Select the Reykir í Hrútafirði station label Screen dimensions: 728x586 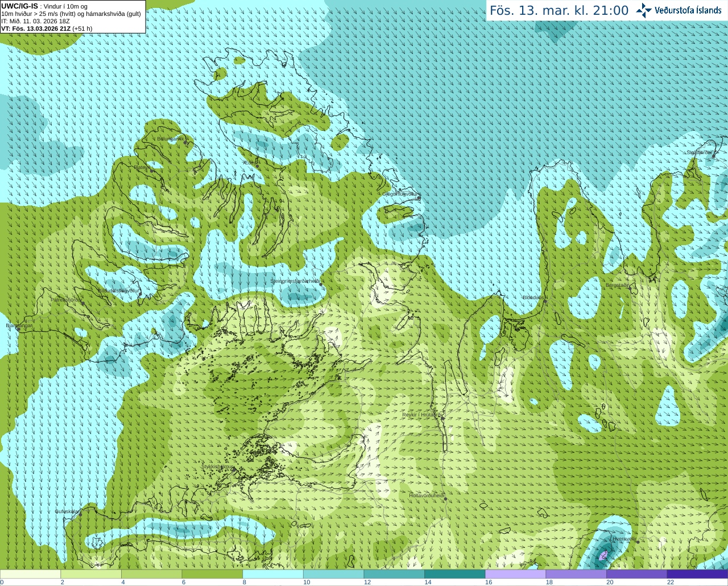click(423, 415)
